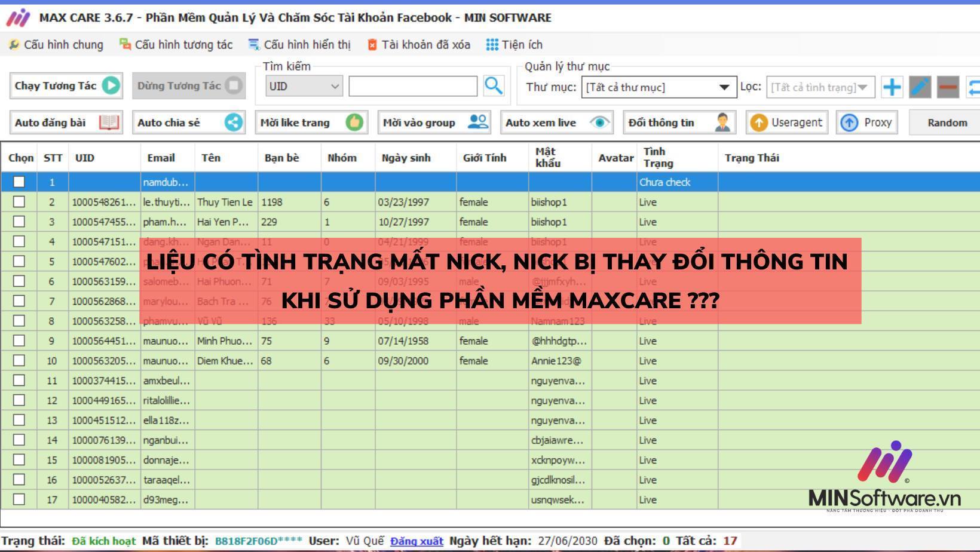Click the search magnifier icon
The width and height of the screenshot is (980, 552).
[x=494, y=85]
